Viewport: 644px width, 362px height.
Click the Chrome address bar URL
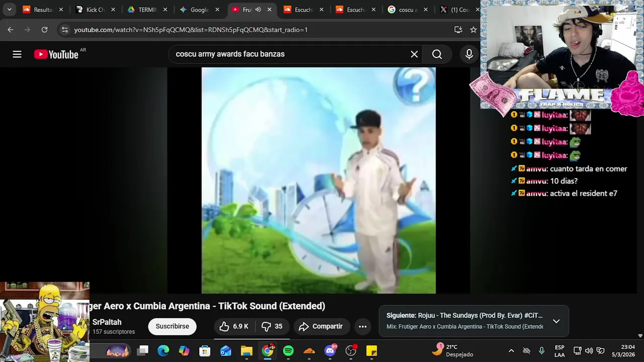(191, 30)
